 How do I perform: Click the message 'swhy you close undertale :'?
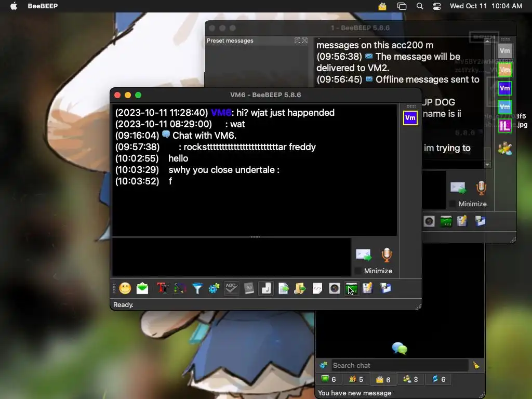pos(224,170)
